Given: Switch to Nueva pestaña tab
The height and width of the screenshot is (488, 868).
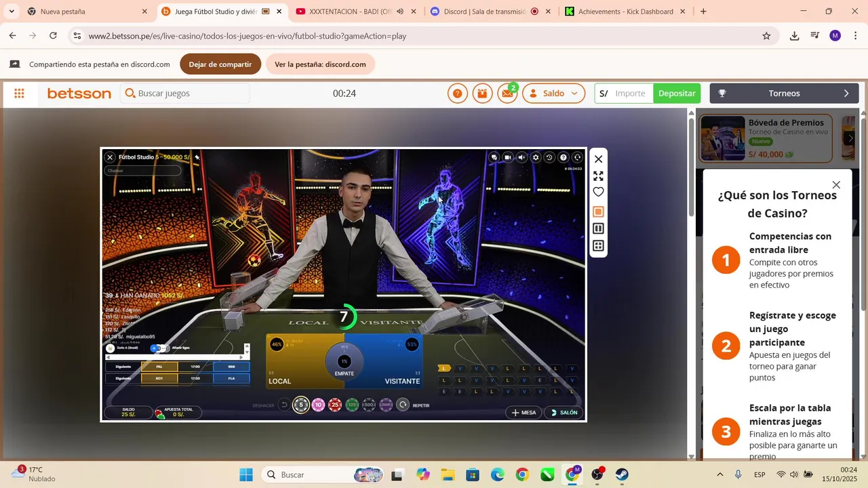Looking at the screenshot, I should [x=86, y=12].
